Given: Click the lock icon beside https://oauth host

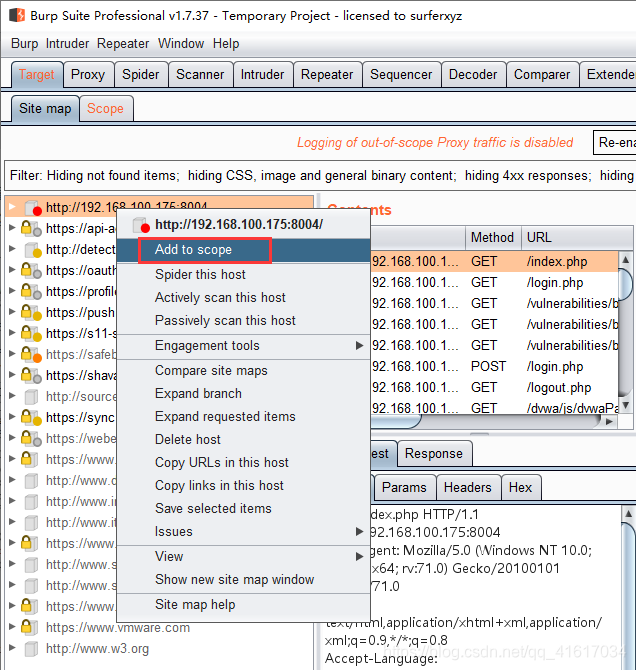Looking at the screenshot, I should click(31, 270).
